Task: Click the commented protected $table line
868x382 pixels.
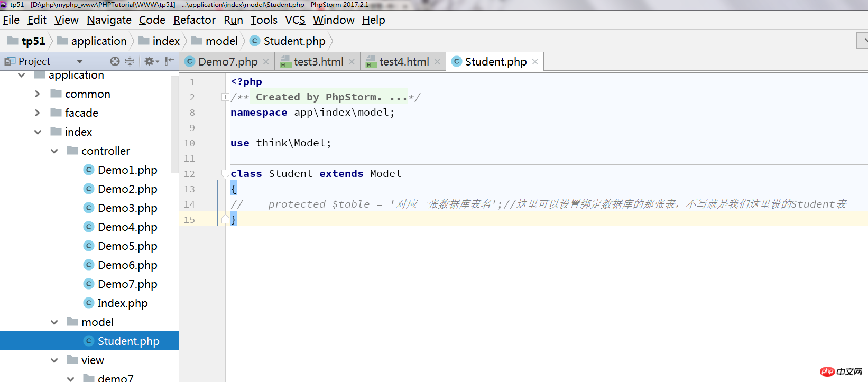Action: (538, 204)
